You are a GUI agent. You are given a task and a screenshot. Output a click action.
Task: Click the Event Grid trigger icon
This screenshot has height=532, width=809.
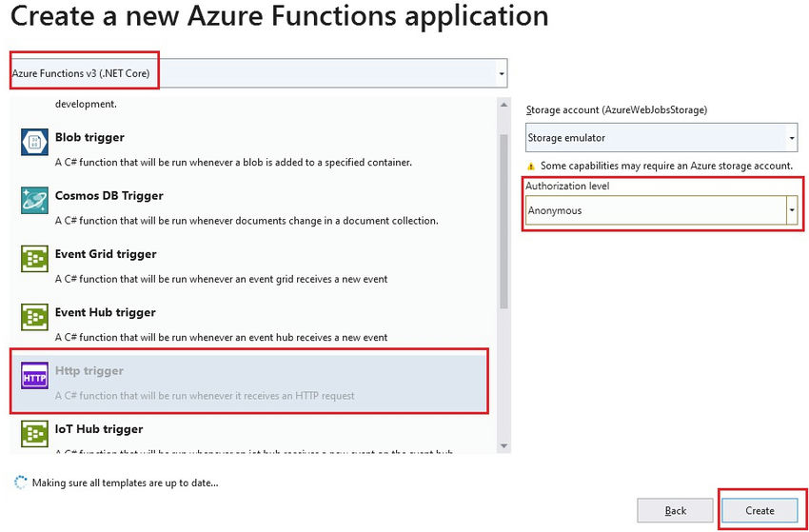coord(34,259)
